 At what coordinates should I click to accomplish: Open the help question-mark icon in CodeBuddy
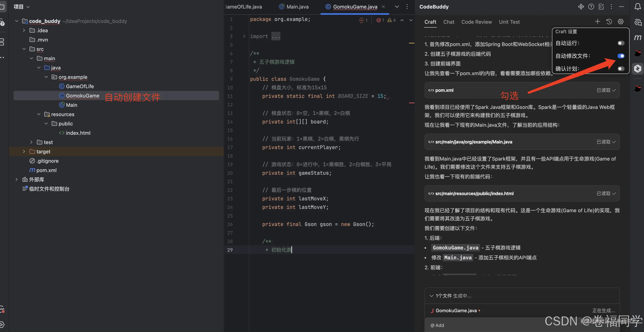591,7
